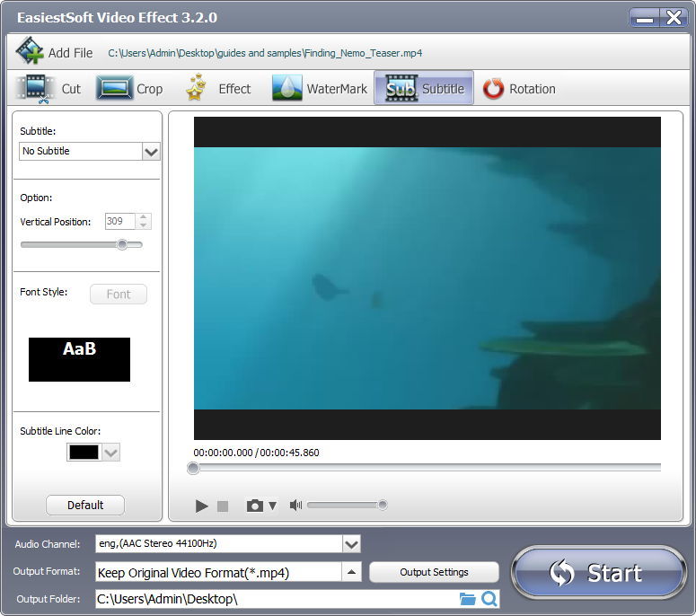Viewport: 696px width, 616px height.
Task: Click the video timeline seek handle
Action: 193,468
